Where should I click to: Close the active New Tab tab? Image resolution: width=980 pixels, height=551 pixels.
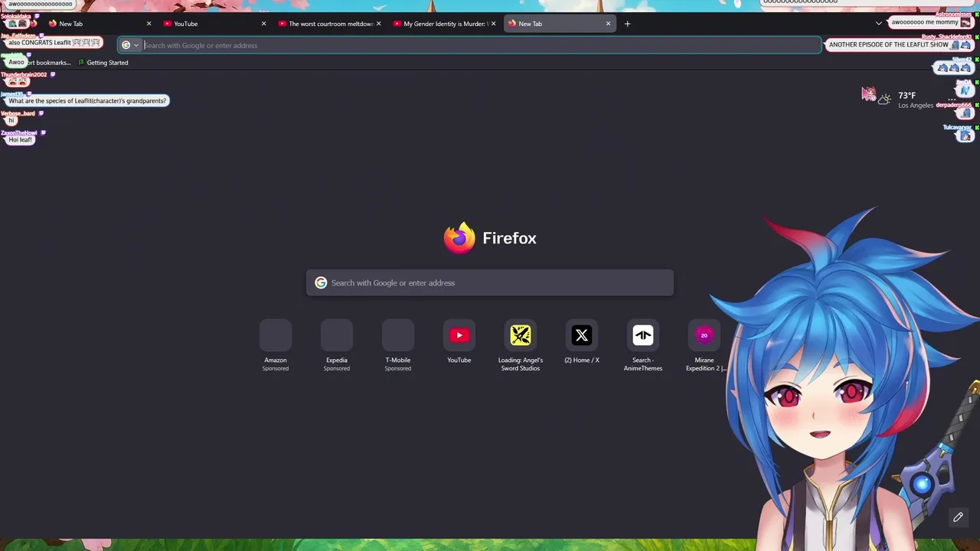point(608,24)
